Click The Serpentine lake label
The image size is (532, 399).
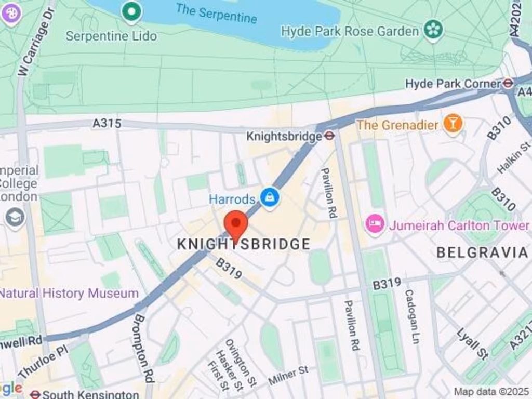click(217, 14)
